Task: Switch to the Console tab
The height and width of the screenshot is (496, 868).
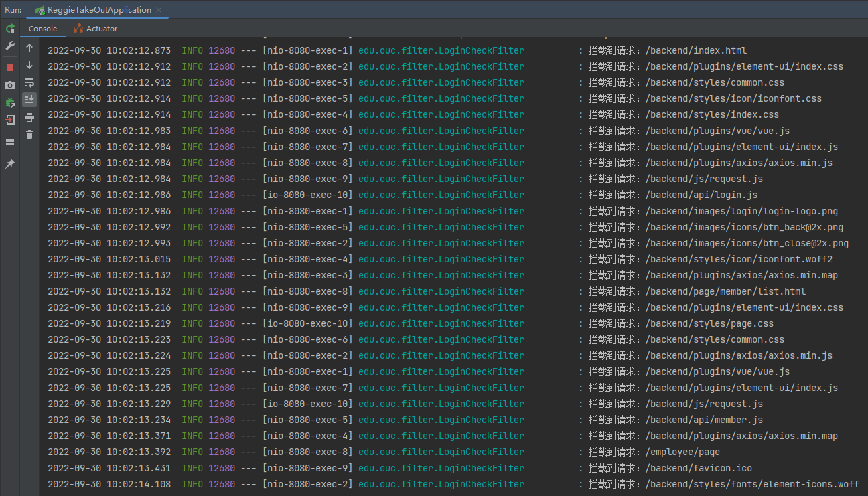Action: tap(43, 29)
